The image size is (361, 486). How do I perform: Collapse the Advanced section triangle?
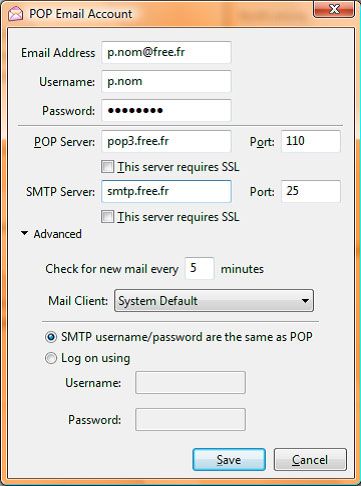tap(24, 234)
